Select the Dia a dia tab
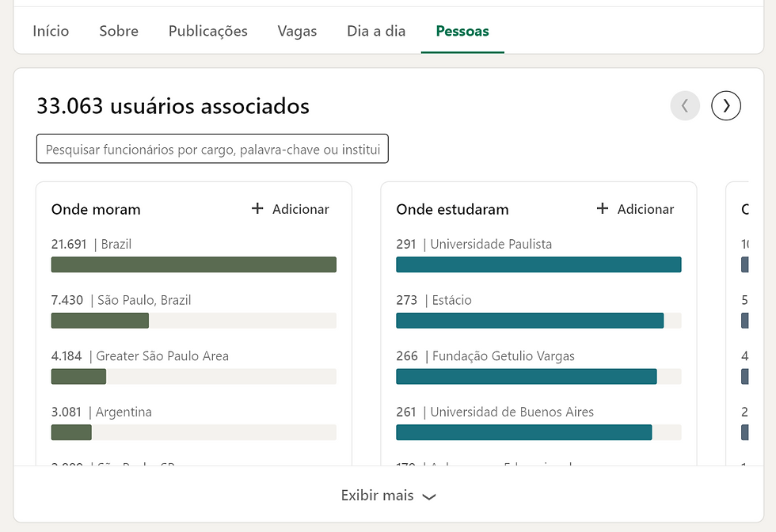The width and height of the screenshot is (776, 532). point(375,31)
